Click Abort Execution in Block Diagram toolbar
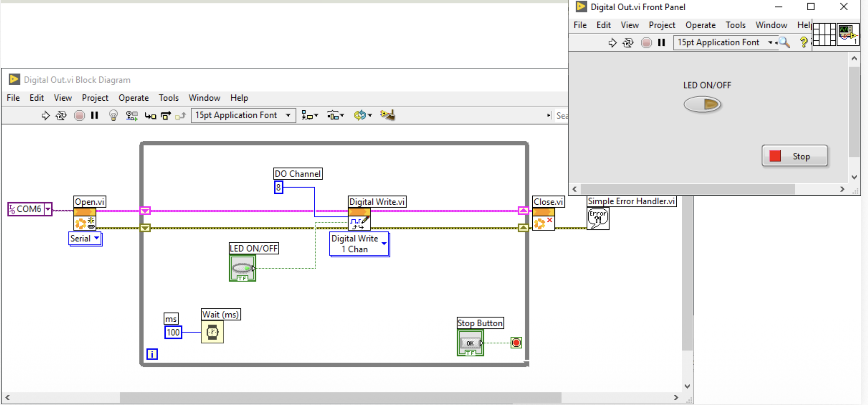Screen dimensions: 868x405 [x=79, y=116]
